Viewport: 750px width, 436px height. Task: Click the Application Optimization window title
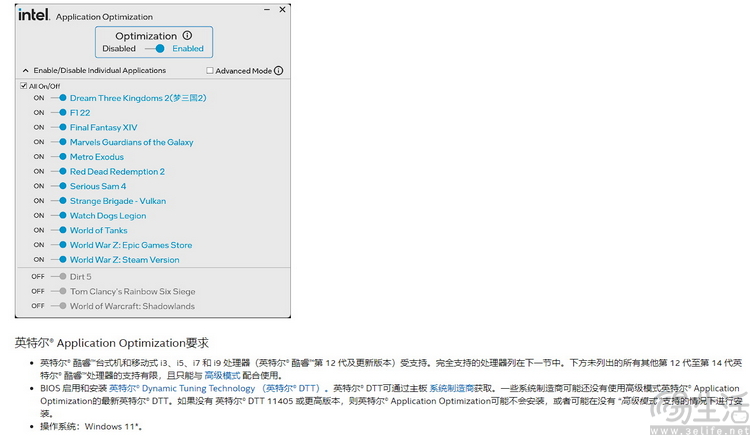[104, 17]
